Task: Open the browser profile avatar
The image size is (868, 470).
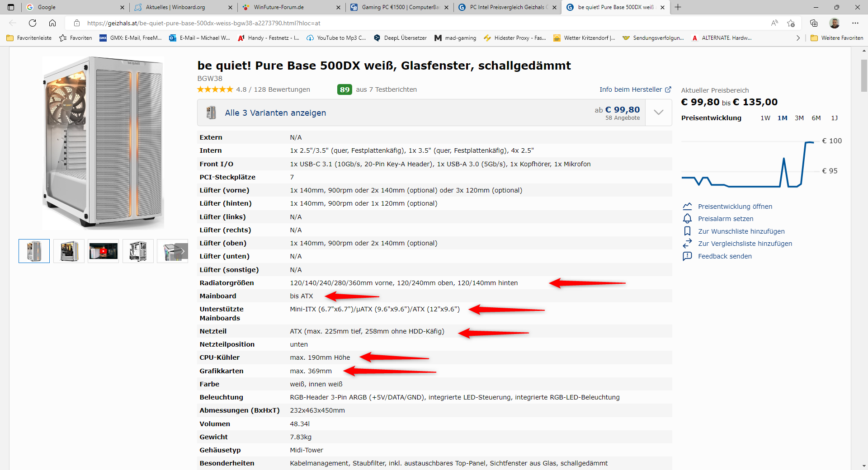Action: pyautogui.click(x=835, y=23)
